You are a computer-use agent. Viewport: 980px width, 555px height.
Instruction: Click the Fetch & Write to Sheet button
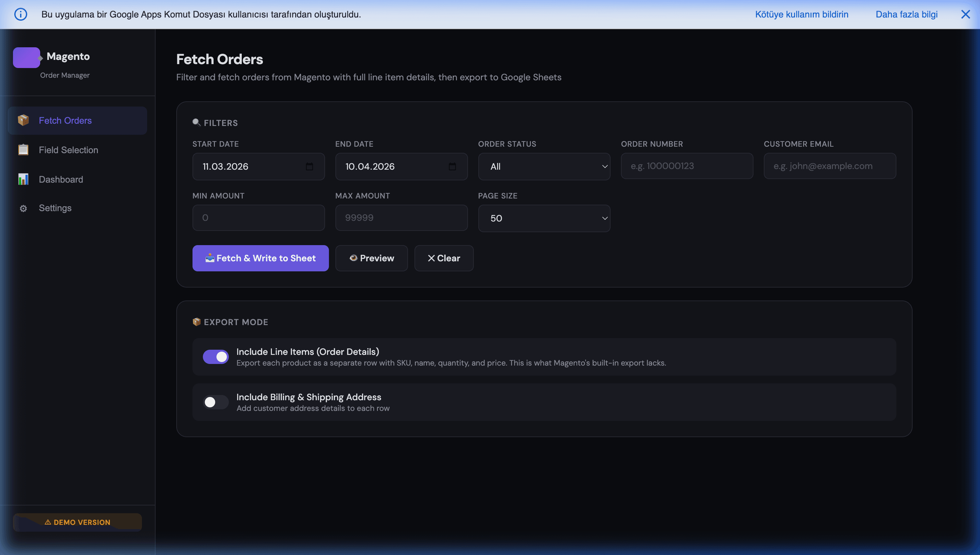point(260,258)
